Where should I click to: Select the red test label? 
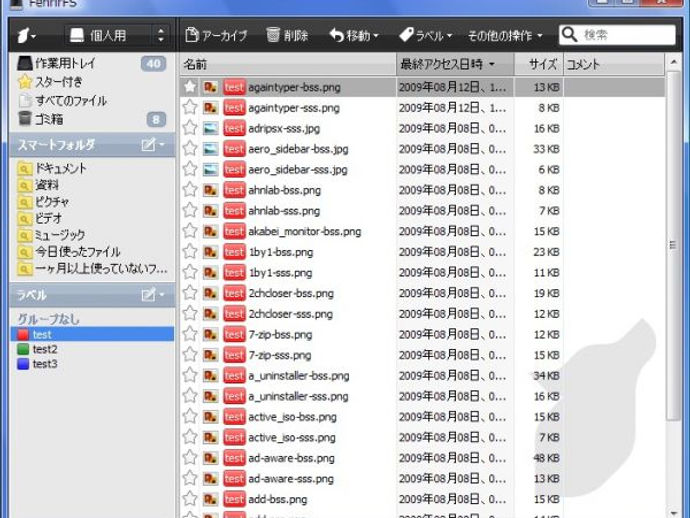point(92,334)
